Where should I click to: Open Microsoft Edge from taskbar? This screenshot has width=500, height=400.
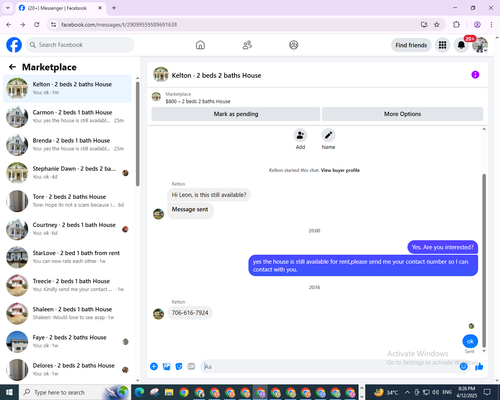tap(139, 392)
